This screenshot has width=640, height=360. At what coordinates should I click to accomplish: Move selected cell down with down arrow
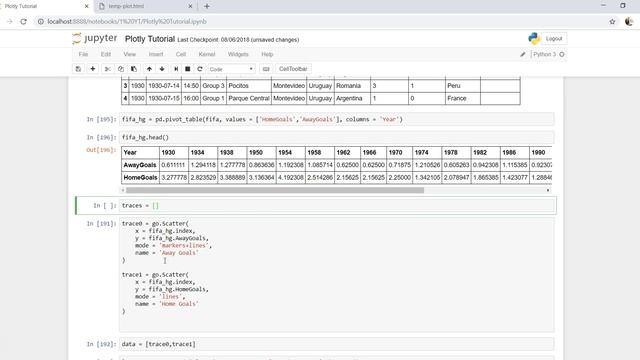point(162,69)
